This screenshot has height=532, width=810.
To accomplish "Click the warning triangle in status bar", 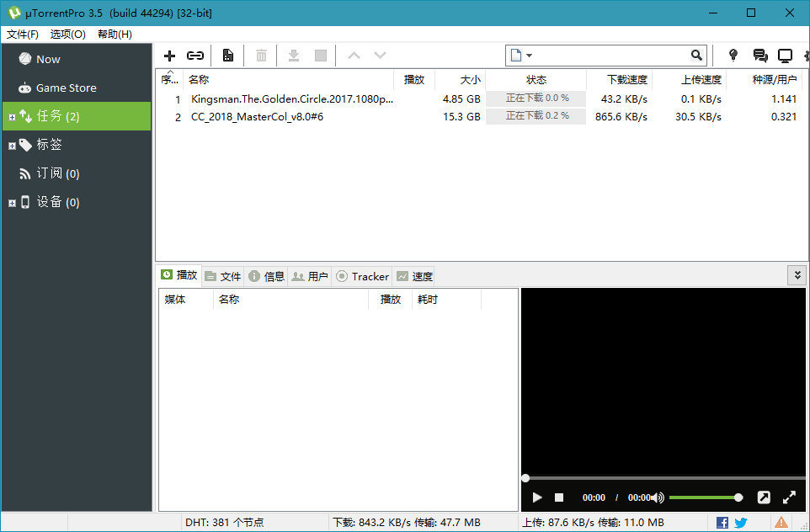I will [x=781, y=523].
